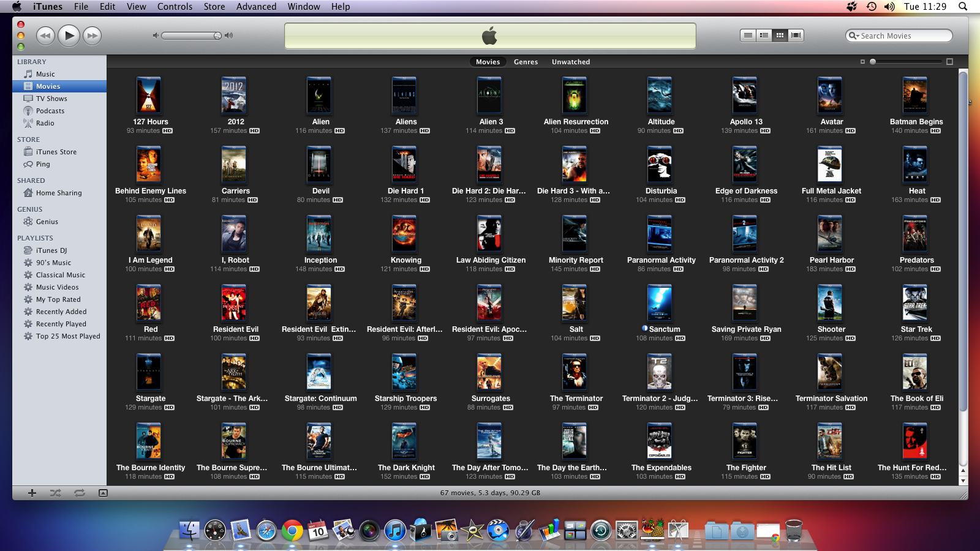The image size is (980, 551).
Task: Launch Google Chrome from the Dock
Action: (292, 530)
